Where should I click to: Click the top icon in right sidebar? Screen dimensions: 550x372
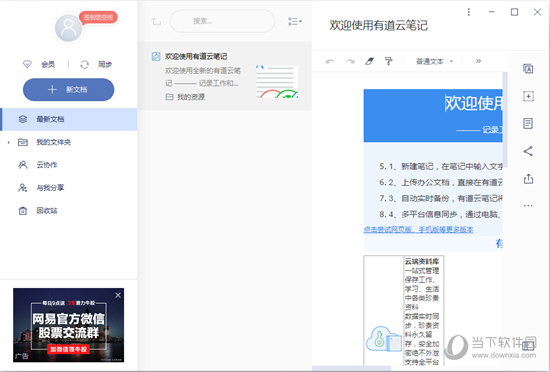[x=528, y=69]
